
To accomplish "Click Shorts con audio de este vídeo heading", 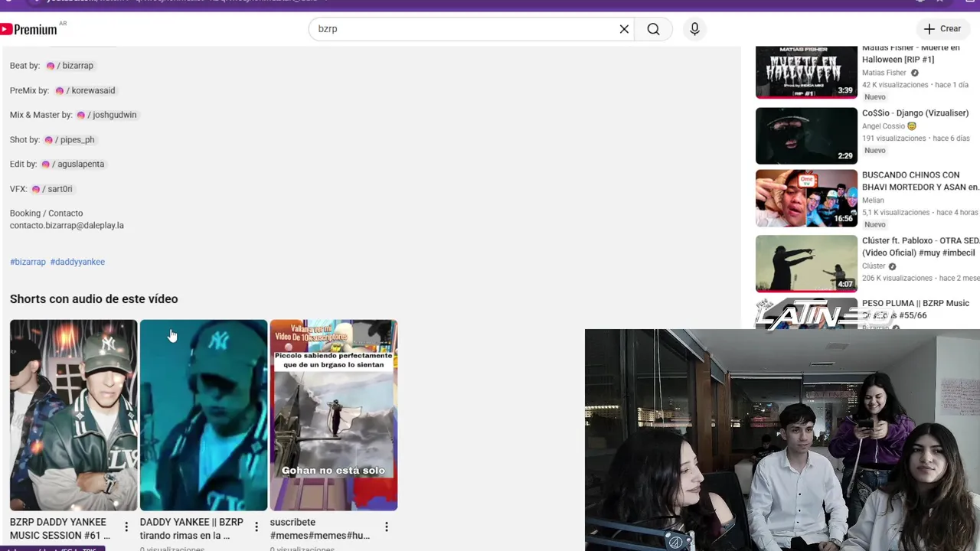I will (x=93, y=299).
